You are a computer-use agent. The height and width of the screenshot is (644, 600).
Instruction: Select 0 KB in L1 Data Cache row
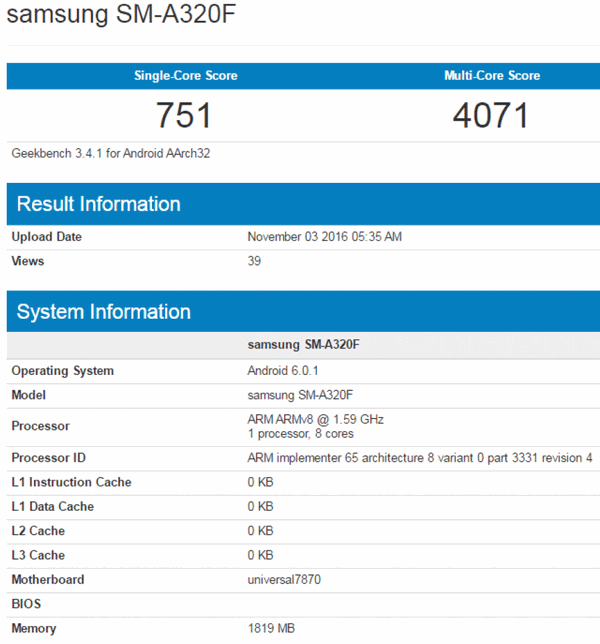click(x=260, y=507)
